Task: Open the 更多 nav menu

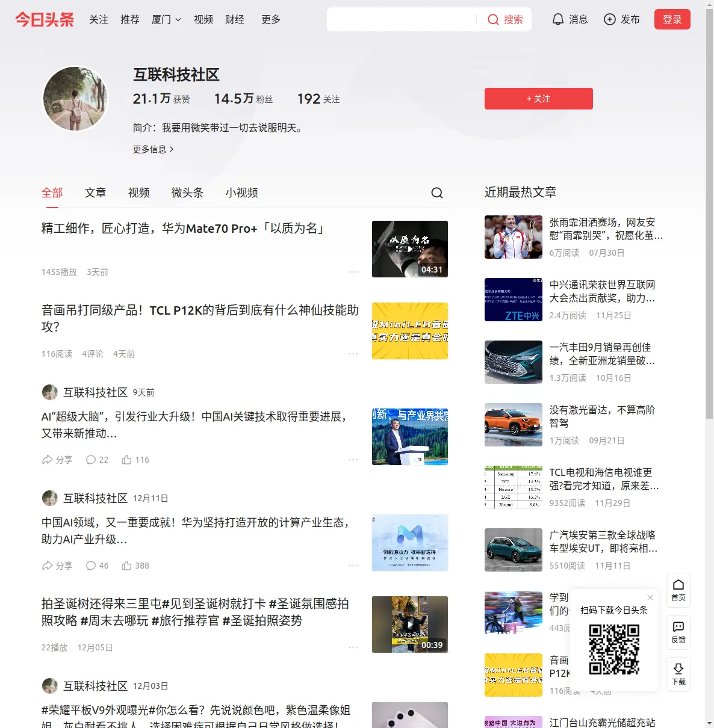Action: coord(271,19)
